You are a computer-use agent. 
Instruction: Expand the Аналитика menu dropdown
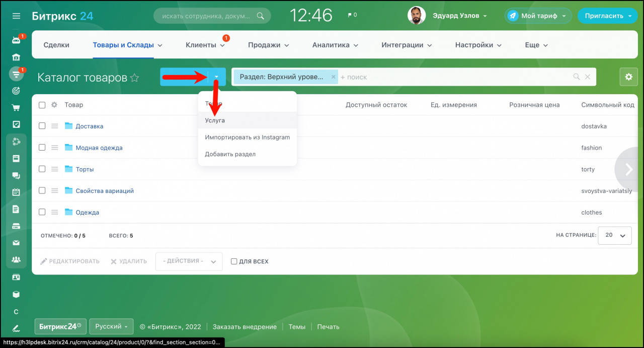tap(356, 45)
